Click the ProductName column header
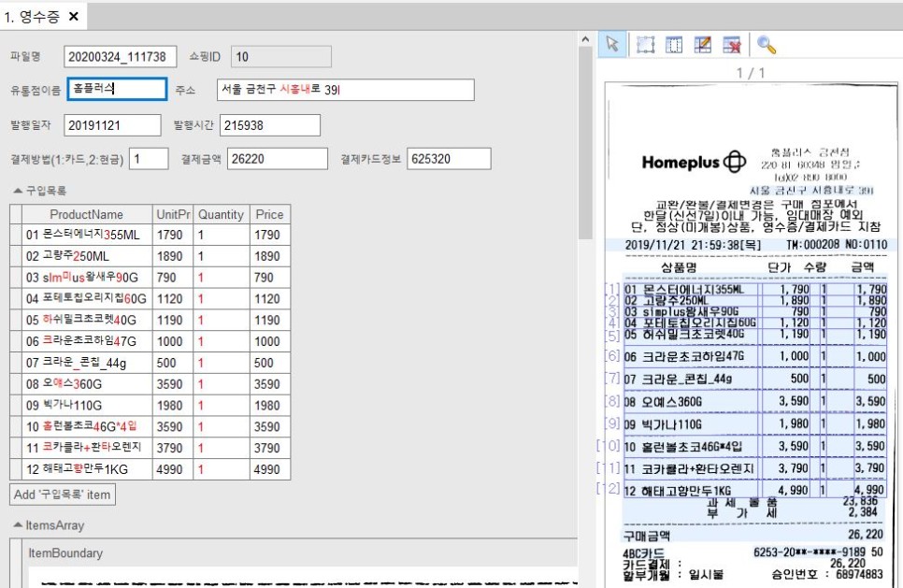Image resolution: width=903 pixels, height=588 pixels. coord(86,214)
